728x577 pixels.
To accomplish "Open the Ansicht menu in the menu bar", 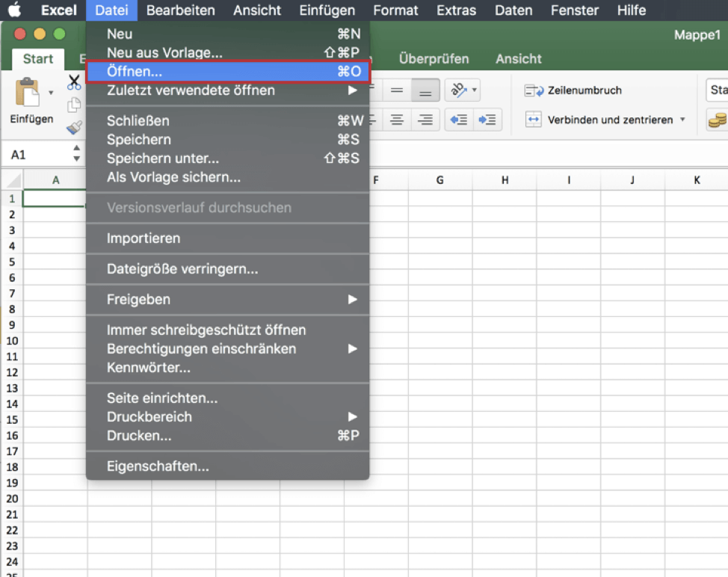I will tap(257, 10).
